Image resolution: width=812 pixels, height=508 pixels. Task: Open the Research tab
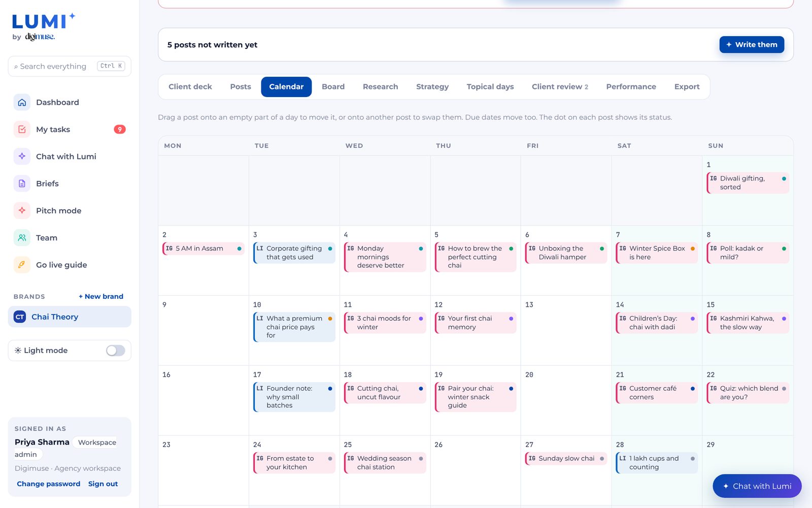point(380,87)
